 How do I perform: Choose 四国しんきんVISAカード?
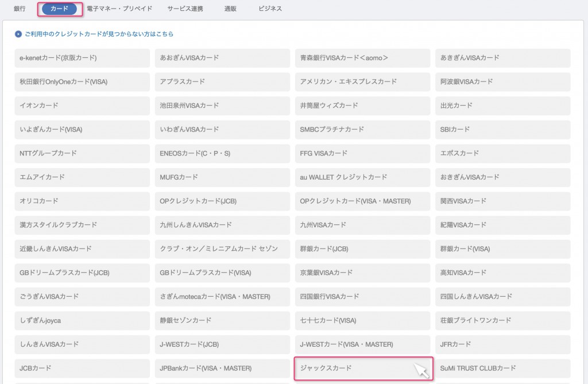tap(503, 297)
